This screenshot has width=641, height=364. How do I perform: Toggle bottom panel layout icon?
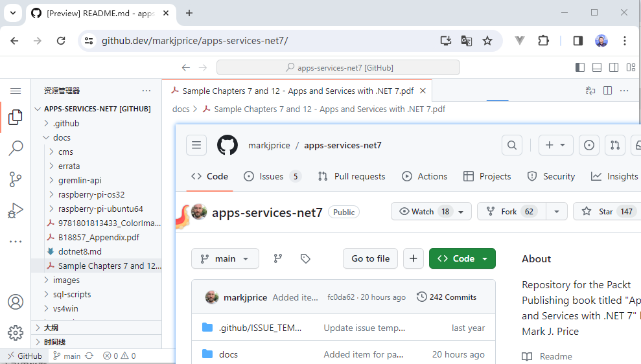(597, 67)
